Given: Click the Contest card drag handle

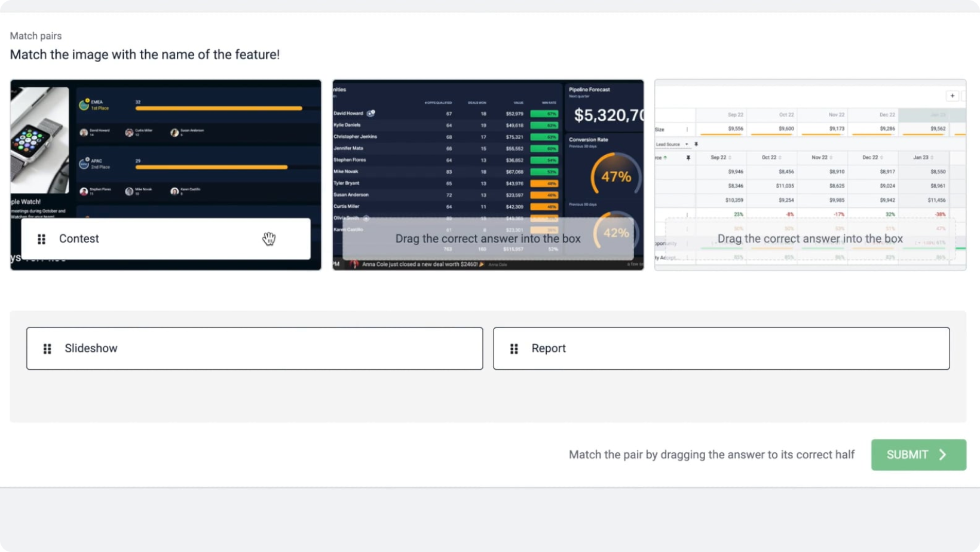Looking at the screenshot, I should point(42,239).
